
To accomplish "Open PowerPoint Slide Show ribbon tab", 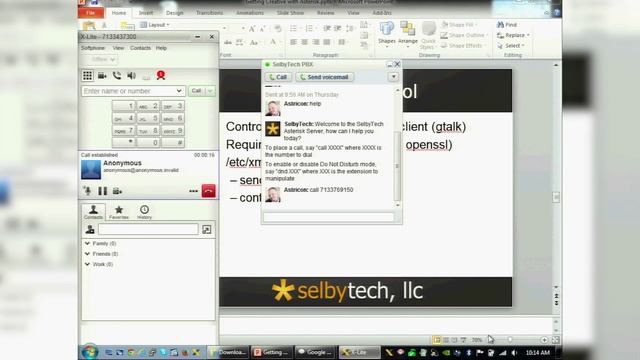I will pyautogui.click(x=290, y=13).
